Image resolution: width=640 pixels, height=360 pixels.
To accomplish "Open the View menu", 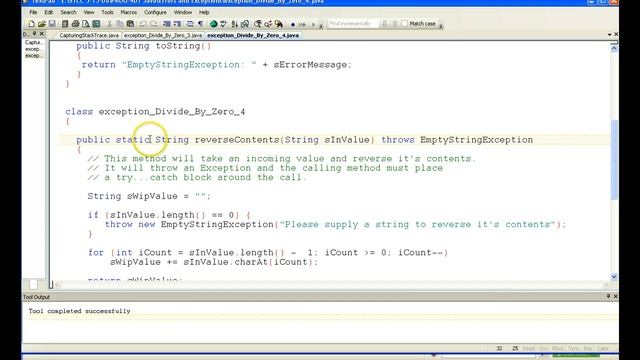I will click(x=89, y=12).
